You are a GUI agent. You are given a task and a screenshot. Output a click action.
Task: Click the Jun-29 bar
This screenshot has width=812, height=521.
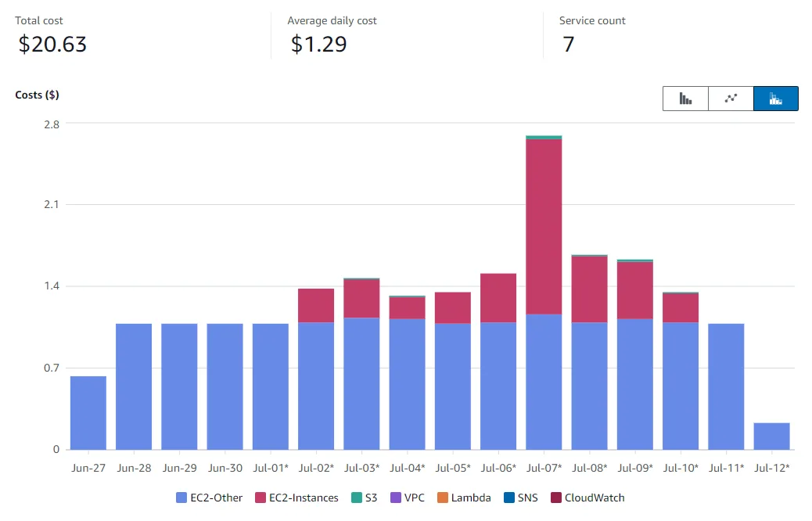179,386
